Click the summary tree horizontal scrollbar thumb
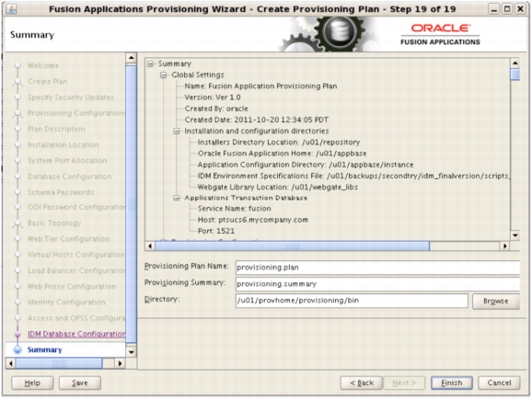 click(x=292, y=246)
